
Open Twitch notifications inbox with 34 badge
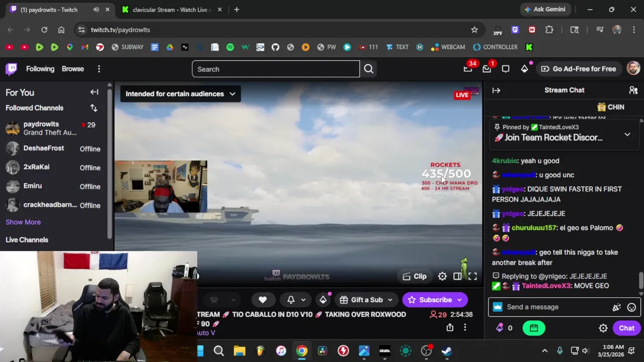point(468,68)
